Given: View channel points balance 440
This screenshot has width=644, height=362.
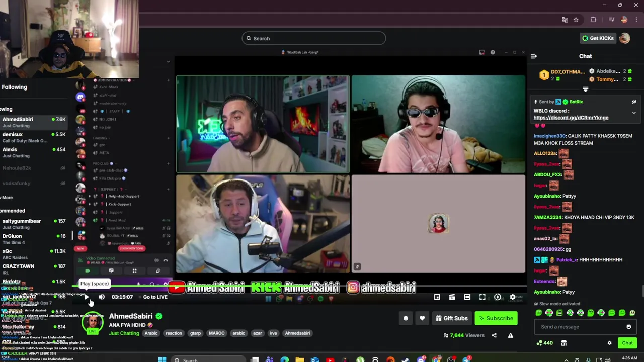Looking at the screenshot, I should 545,343.
